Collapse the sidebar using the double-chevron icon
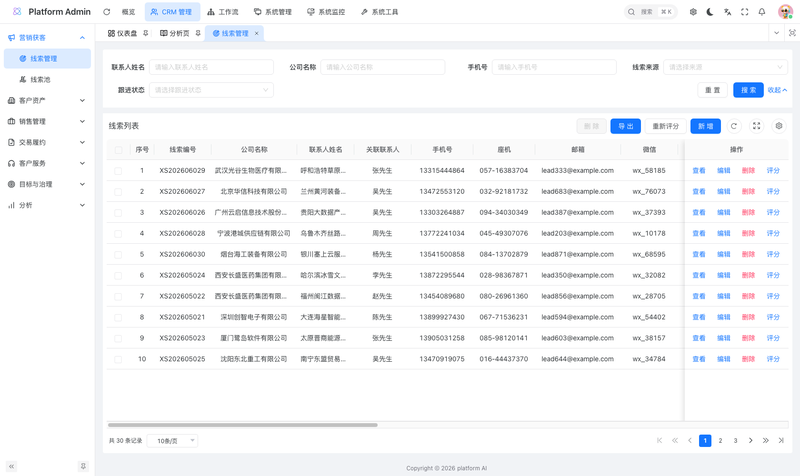This screenshot has height=476, width=800. point(11,466)
